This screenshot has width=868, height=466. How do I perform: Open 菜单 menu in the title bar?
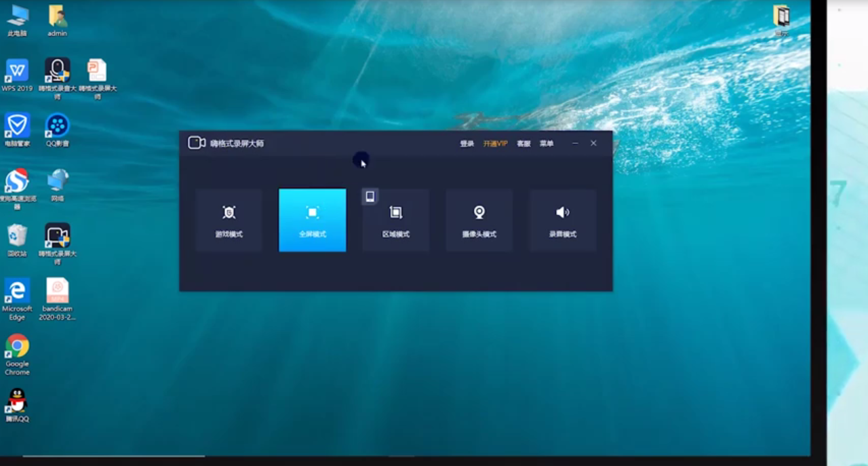pyautogui.click(x=547, y=144)
